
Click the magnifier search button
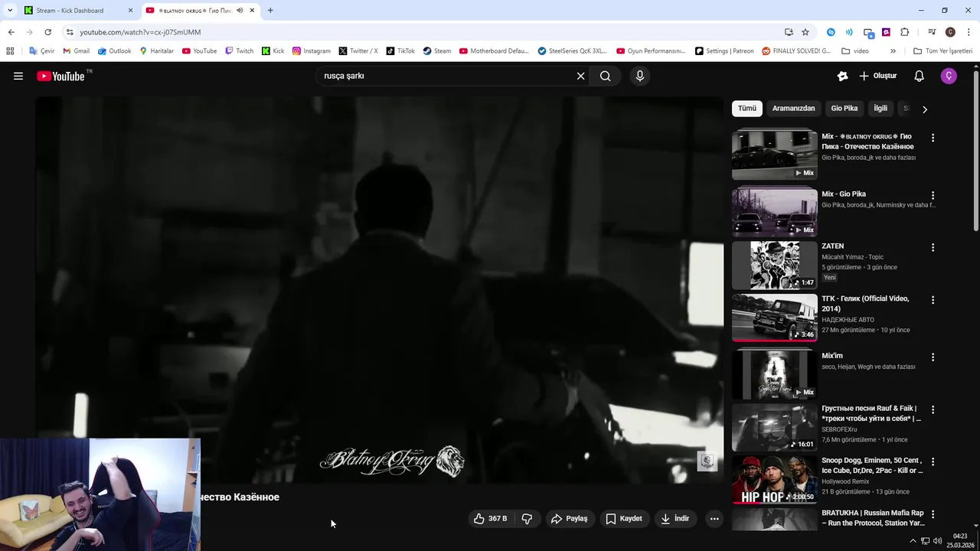(x=606, y=76)
